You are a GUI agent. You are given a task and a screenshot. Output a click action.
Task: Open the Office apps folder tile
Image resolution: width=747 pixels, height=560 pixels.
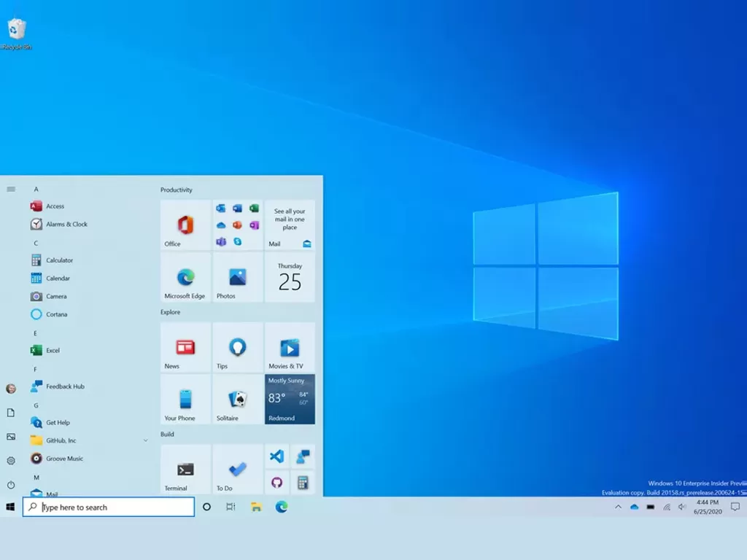(238, 225)
